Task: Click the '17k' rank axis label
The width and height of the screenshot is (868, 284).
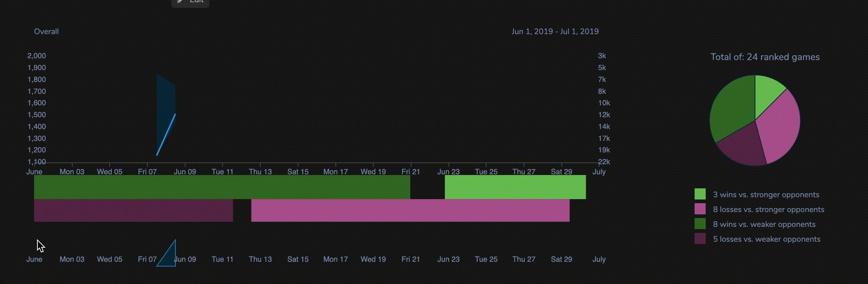Action: (x=604, y=138)
